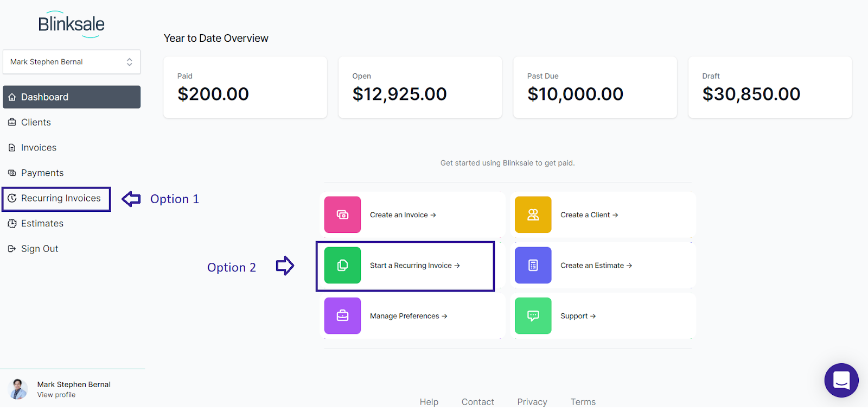This screenshot has width=868, height=410.
Task: Click the pink Create an Invoice icon
Action: pyautogui.click(x=342, y=215)
